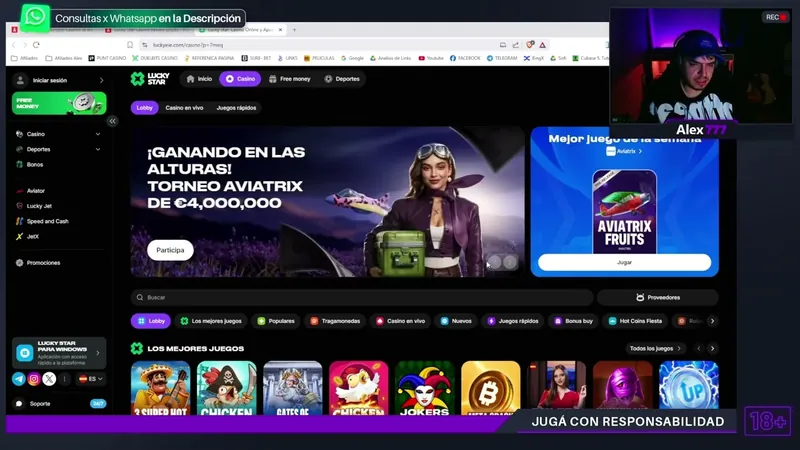Open TELEGRAM bookmark in bookmarks bar
Viewport: 800px width, 450px height.
(502, 58)
